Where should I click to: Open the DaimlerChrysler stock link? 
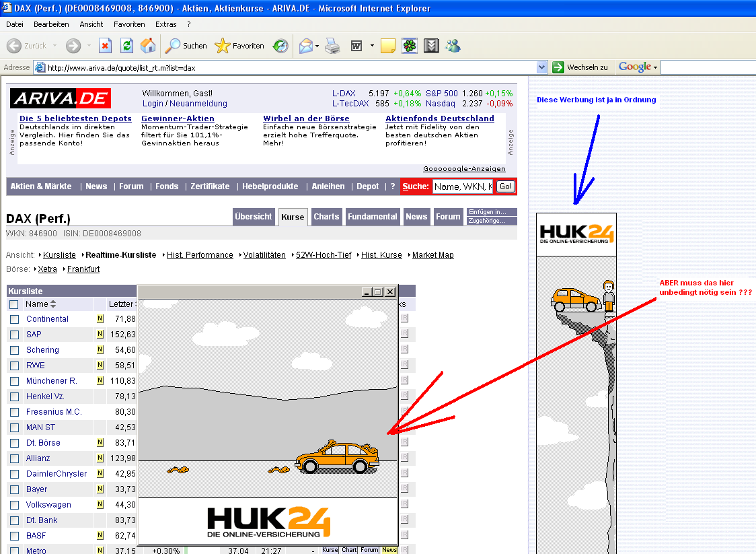[56, 473]
